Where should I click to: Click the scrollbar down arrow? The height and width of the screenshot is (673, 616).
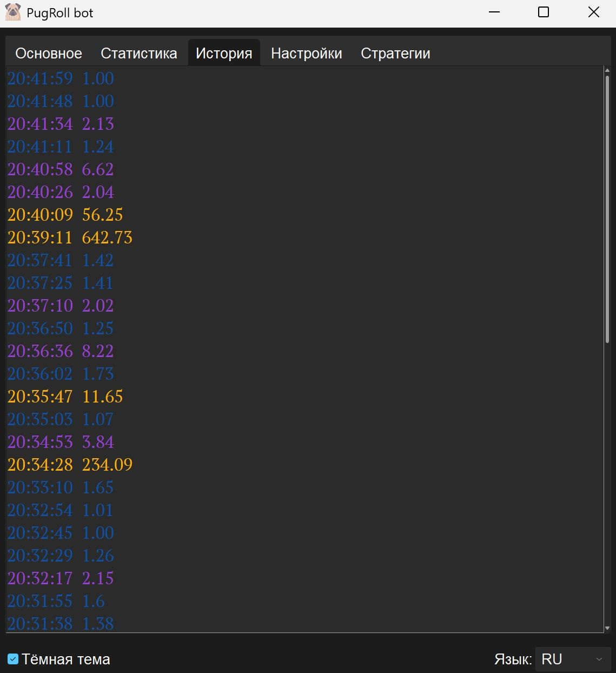[607, 628]
